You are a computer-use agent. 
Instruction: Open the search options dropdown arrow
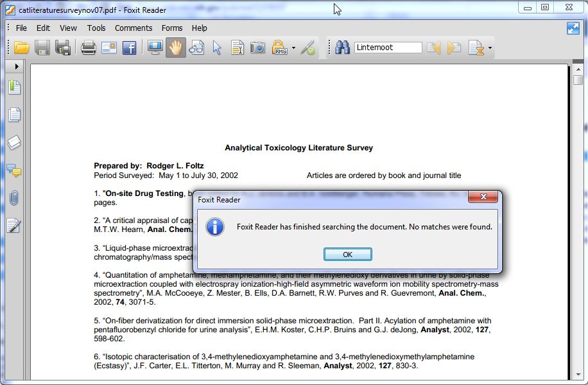coord(490,48)
